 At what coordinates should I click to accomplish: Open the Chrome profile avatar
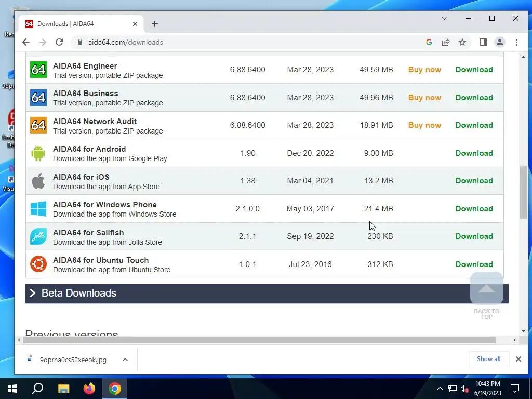500,42
